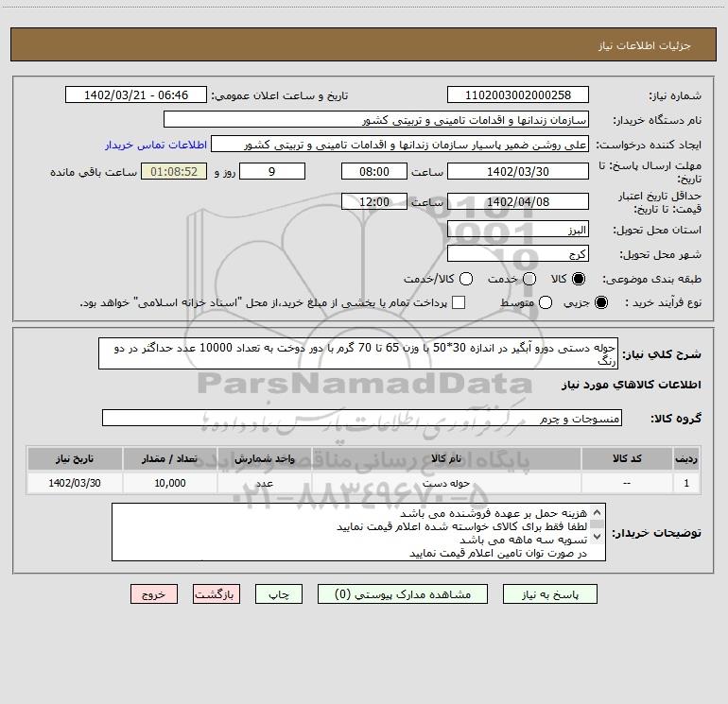Click the response deadline time 08:00 field
The width and height of the screenshot is (728, 704).
coord(374,171)
